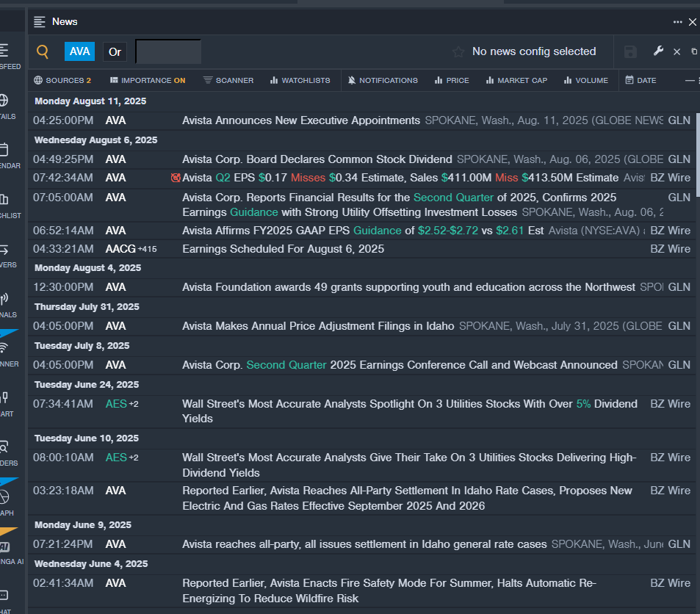Open 'Reports Financial Results for the Second Quarter' story

pyautogui.click(x=399, y=204)
